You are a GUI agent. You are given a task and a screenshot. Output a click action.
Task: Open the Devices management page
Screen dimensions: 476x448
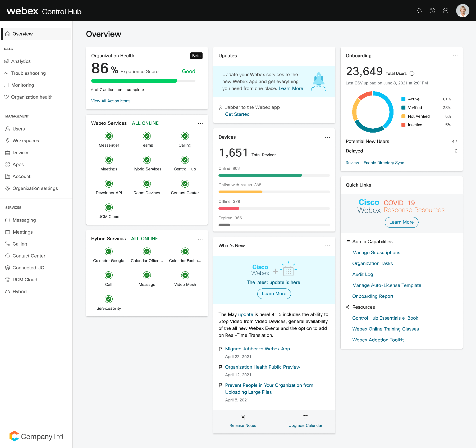tap(21, 152)
